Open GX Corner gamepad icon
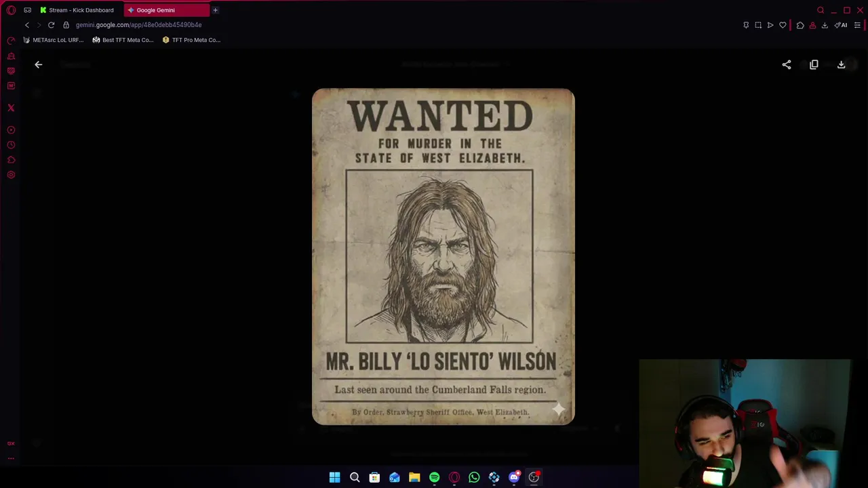The image size is (868, 488). point(28,10)
